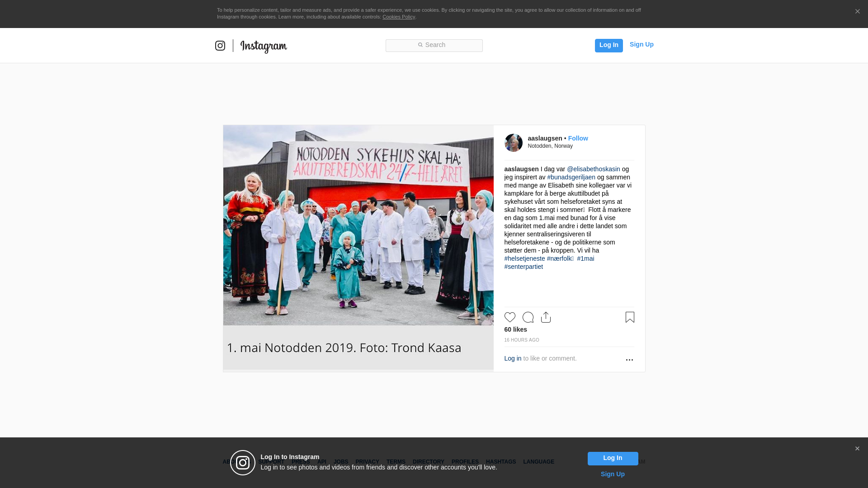This screenshot has height=488, width=868.
Task: Like the post with heart icon
Action: tap(510, 317)
